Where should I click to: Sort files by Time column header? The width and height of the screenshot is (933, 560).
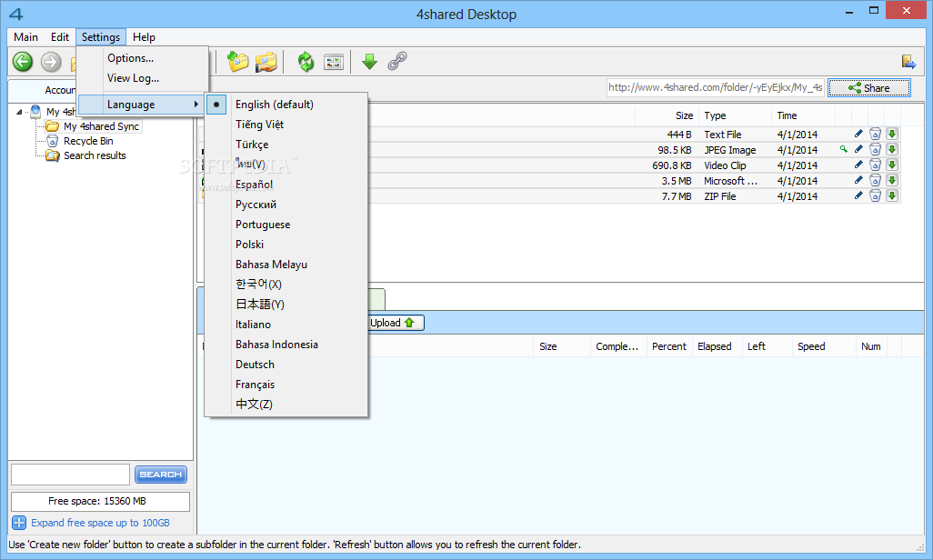click(x=803, y=115)
